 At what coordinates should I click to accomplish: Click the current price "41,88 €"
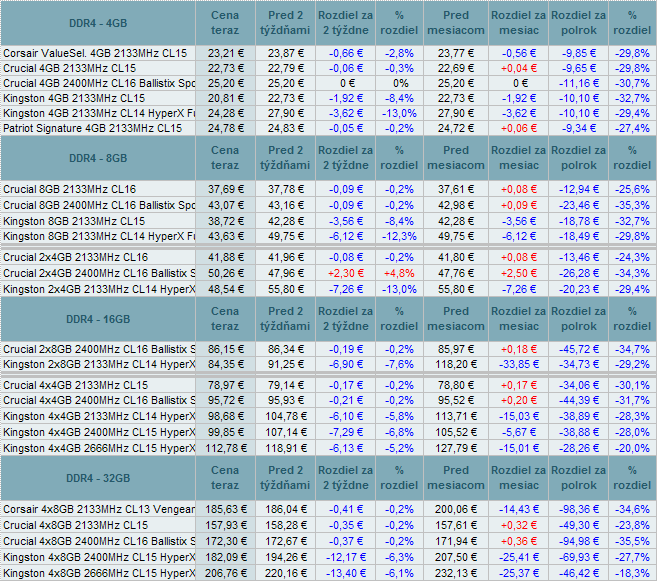click(225, 257)
